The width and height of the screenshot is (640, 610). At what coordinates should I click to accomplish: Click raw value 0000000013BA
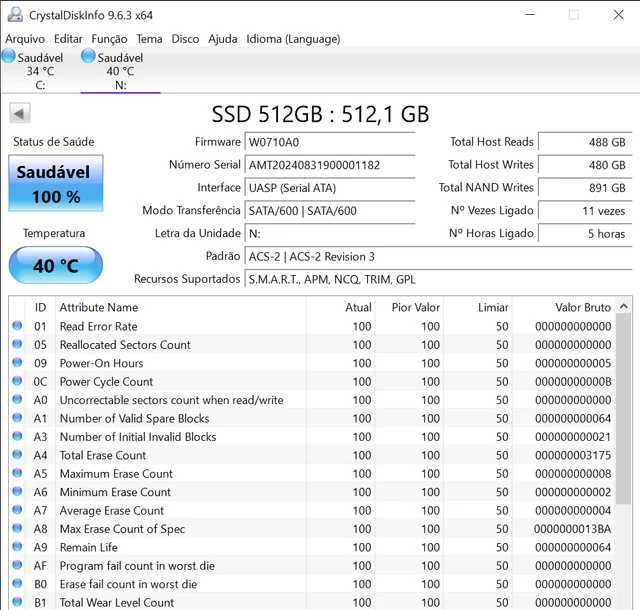point(573,529)
